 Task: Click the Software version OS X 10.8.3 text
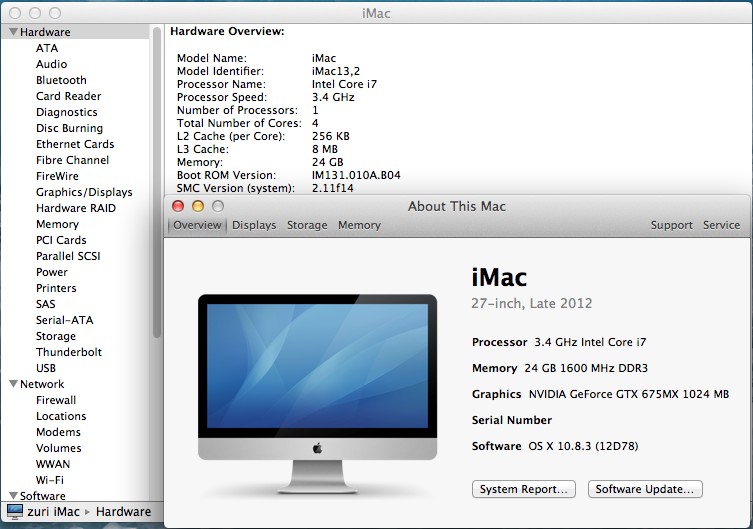[x=583, y=446]
